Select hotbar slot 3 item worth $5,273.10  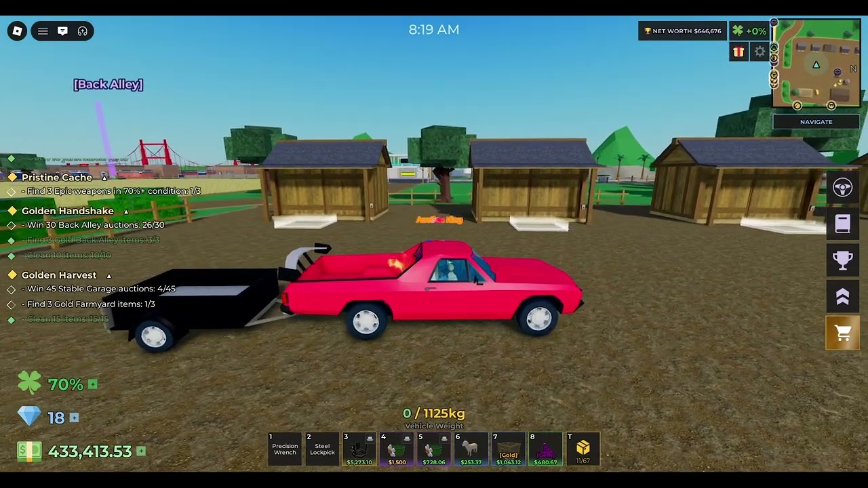tap(359, 449)
